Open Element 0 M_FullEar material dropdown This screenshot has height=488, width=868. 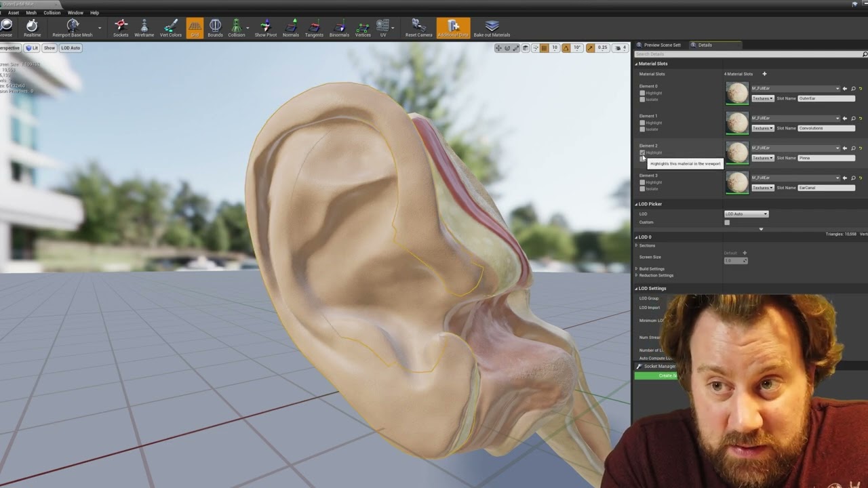(795, 89)
